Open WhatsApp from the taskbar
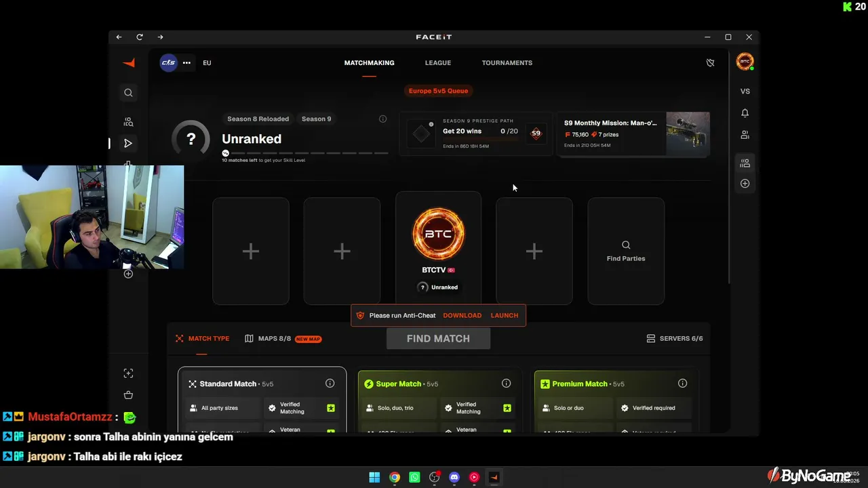The width and height of the screenshot is (868, 488). (414, 477)
